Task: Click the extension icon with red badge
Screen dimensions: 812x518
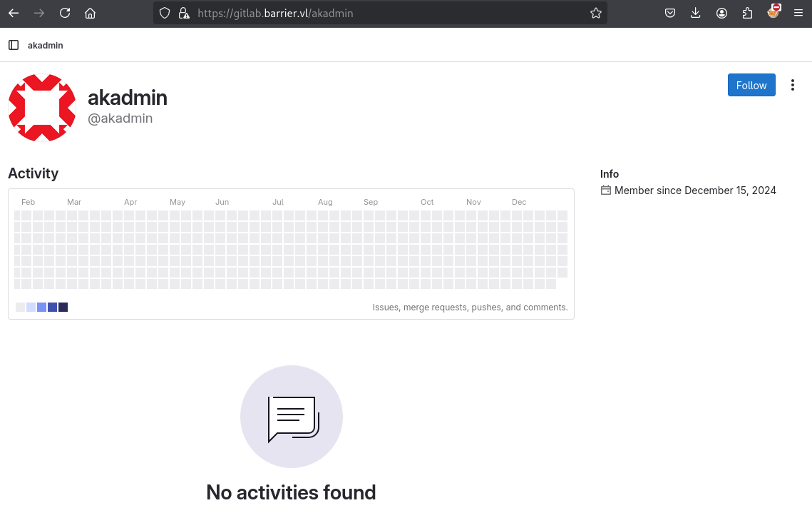Action: click(x=774, y=11)
